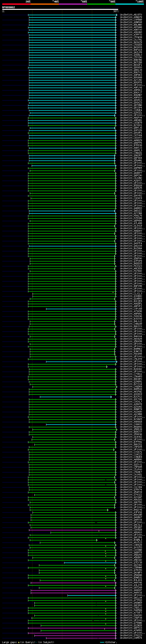Select the UniRef100_C7YR11 label
This screenshot has width=146, height=644.
tap(131, 374)
